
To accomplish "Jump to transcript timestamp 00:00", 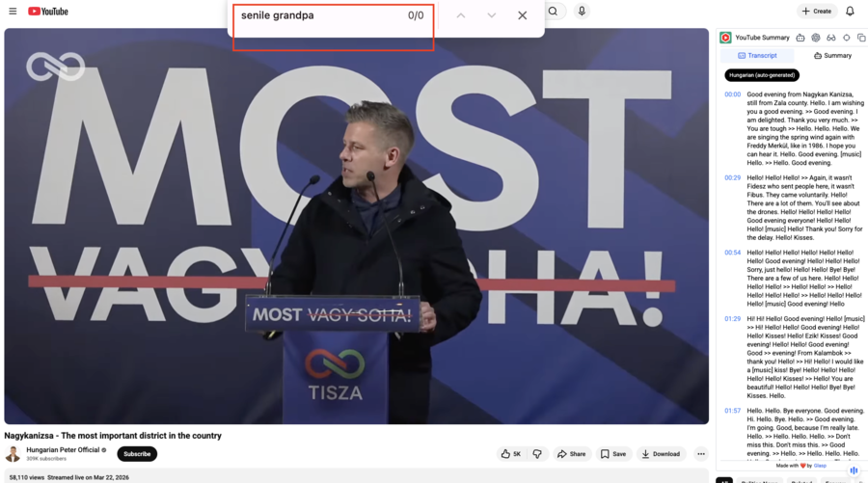I will pos(732,94).
